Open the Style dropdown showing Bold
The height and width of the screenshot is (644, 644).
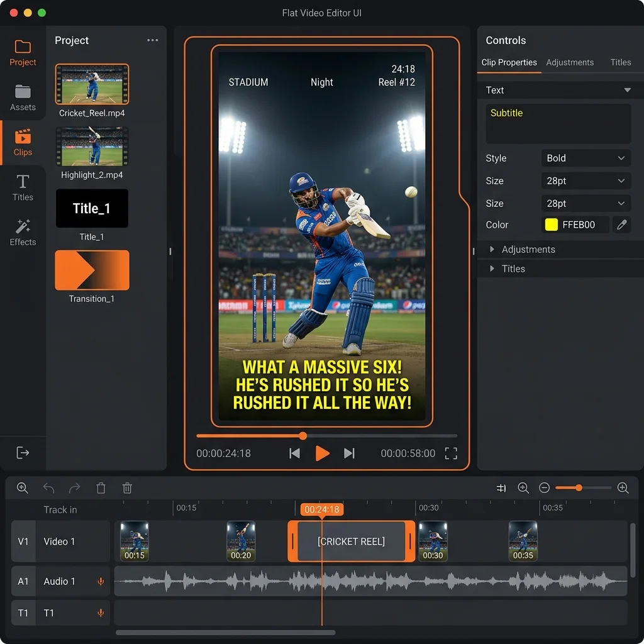click(x=586, y=158)
